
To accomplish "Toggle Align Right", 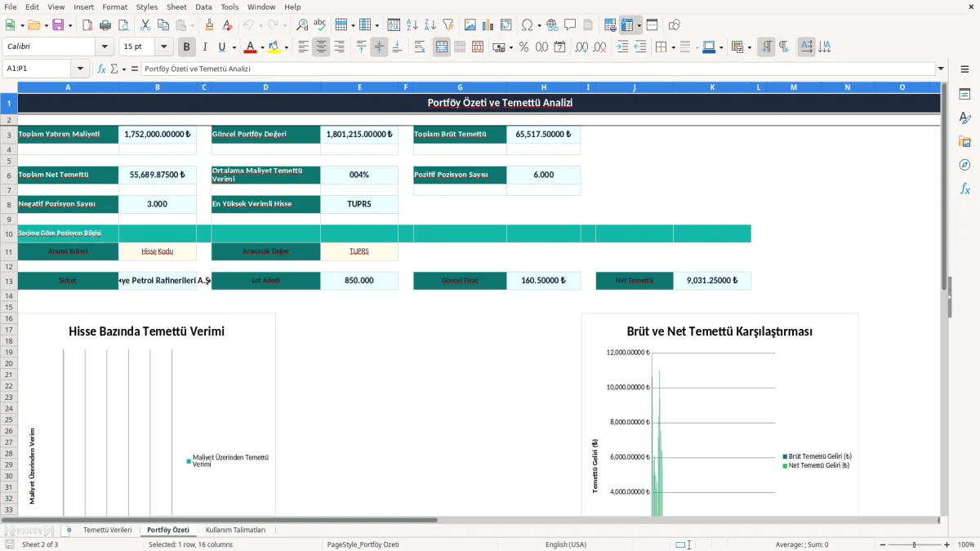I will pos(339,47).
